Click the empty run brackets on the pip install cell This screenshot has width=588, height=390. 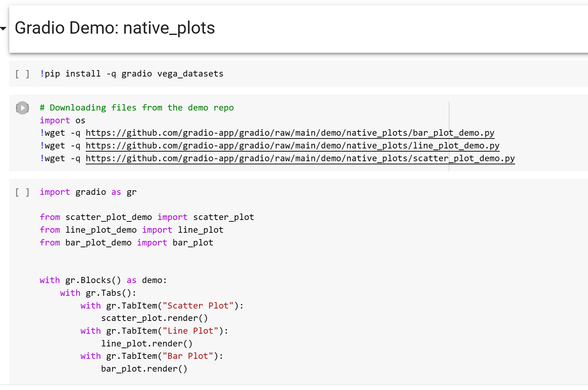point(22,73)
